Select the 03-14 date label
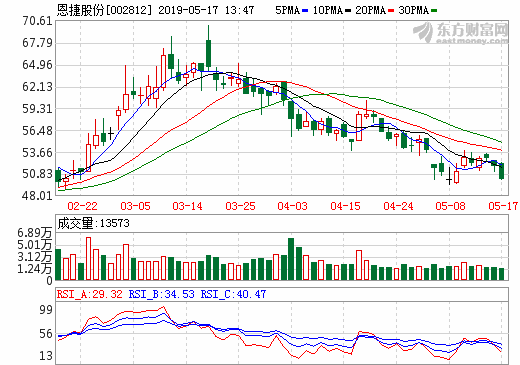This screenshot has height=365, width=520. coord(187,206)
